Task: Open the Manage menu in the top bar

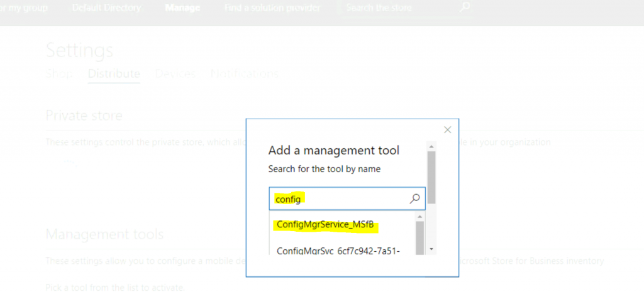Action: 182,8
